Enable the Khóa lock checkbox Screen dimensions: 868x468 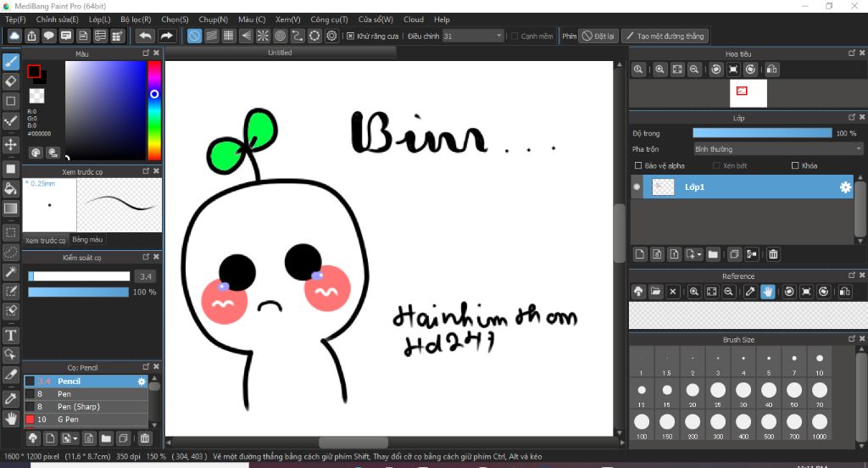(795, 165)
